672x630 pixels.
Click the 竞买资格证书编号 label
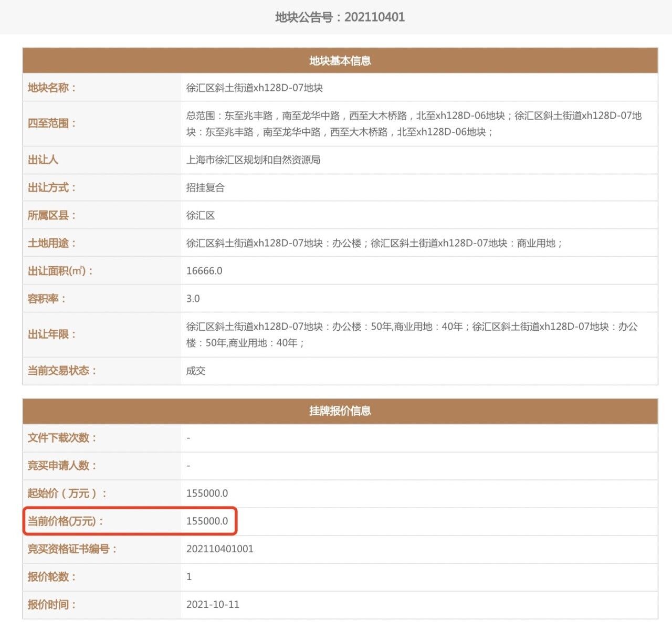tap(72, 549)
